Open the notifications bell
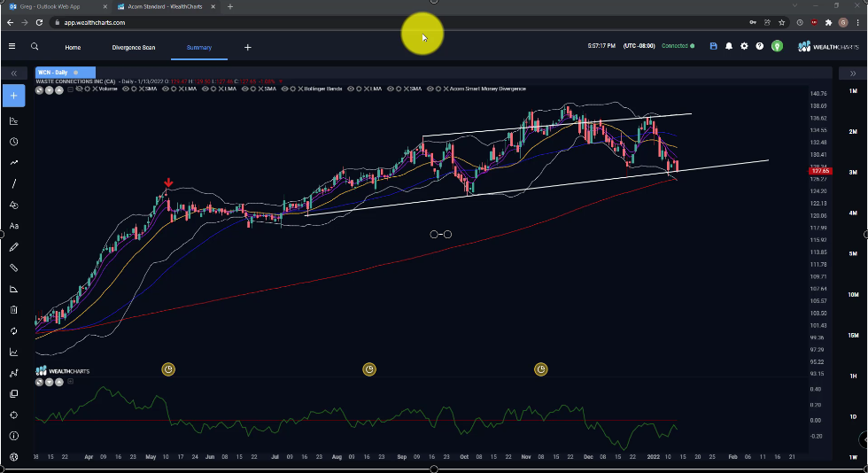 [728, 47]
